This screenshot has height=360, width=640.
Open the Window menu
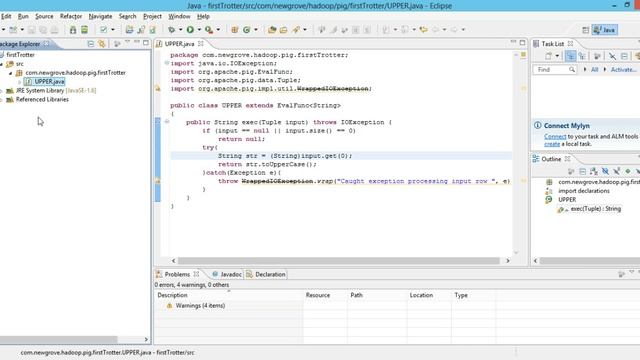(179, 16)
